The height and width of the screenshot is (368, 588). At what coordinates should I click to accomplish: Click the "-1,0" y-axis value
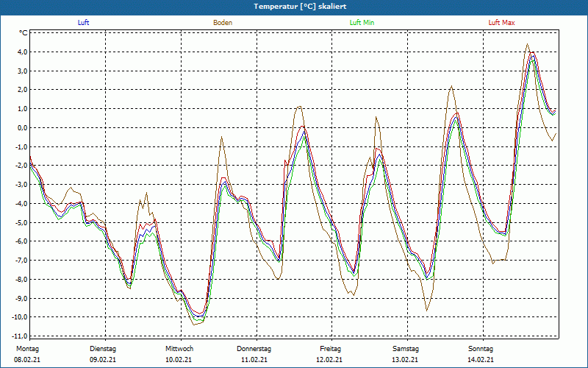21,146
